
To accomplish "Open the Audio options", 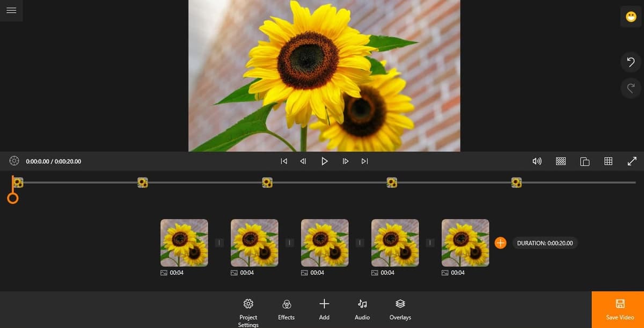I will click(x=362, y=310).
